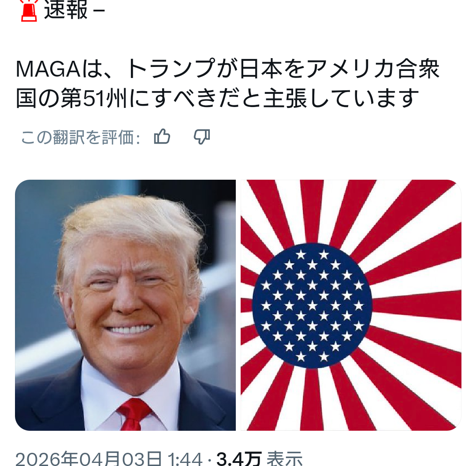Click the red tie in the photo
The image size is (476, 466).
click(x=133, y=415)
